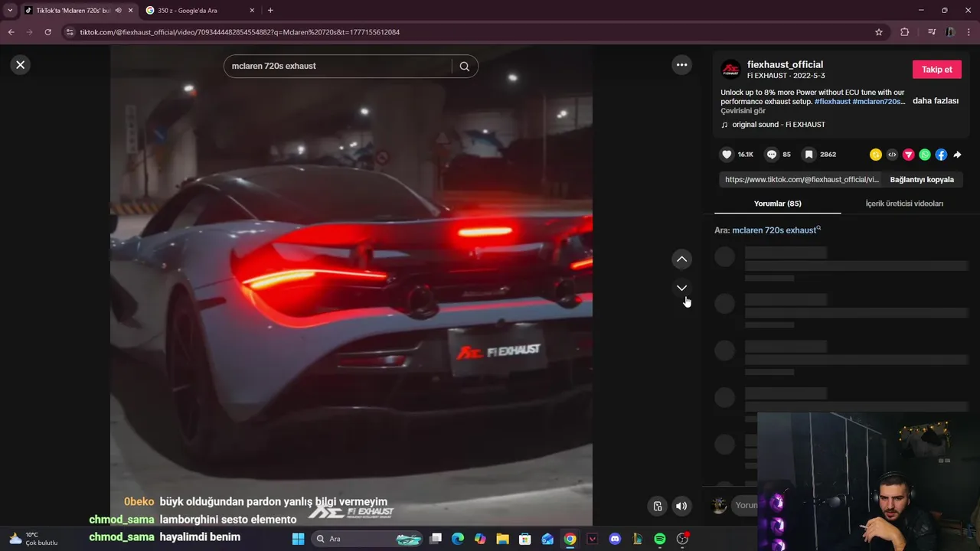The image size is (980, 551).
Task: Click the search magnifier in video search box
Action: click(464, 66)
